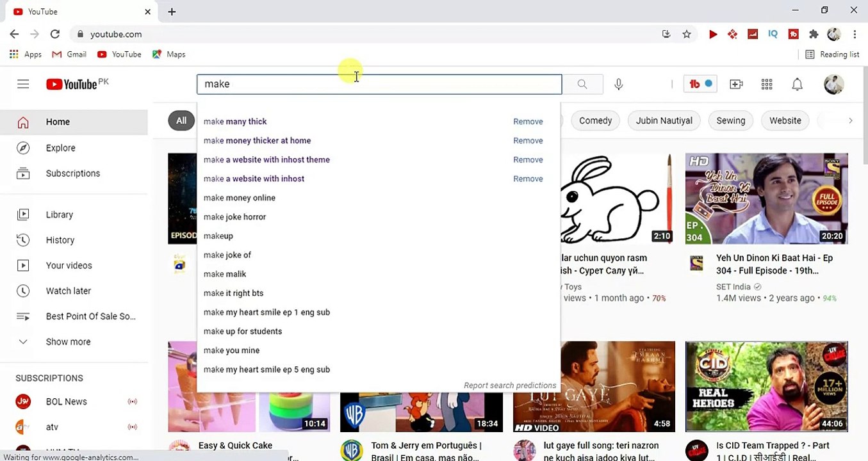Open a new browser tab
Screen dimensions: 868x461
tap(172, 12)
